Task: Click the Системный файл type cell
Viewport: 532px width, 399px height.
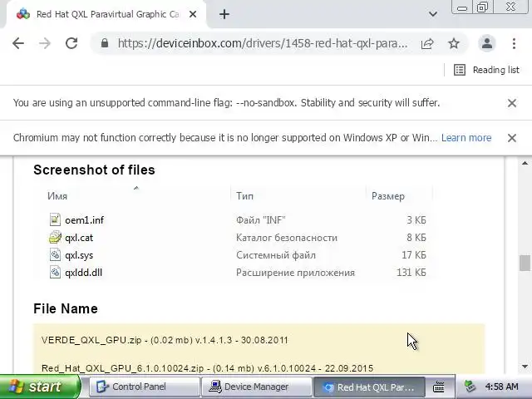Action: click(x=276, y=255)
